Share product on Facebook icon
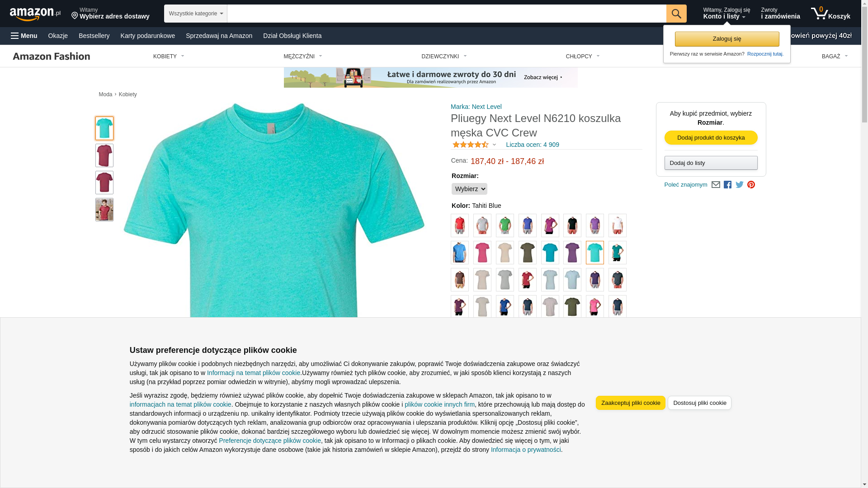This screenshot has width=868, height=488. 727,185
